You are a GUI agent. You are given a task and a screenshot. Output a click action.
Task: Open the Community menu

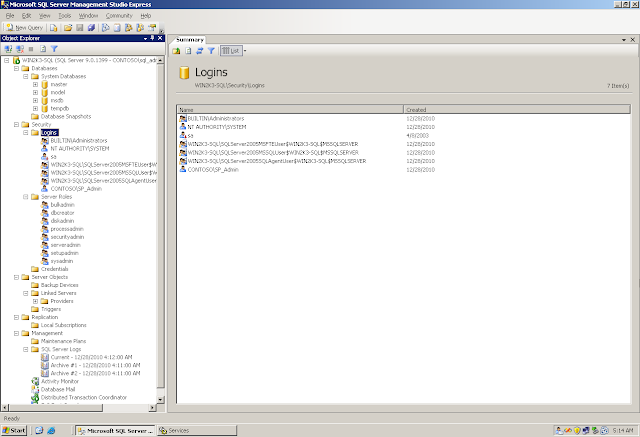(x=119, y=16)
